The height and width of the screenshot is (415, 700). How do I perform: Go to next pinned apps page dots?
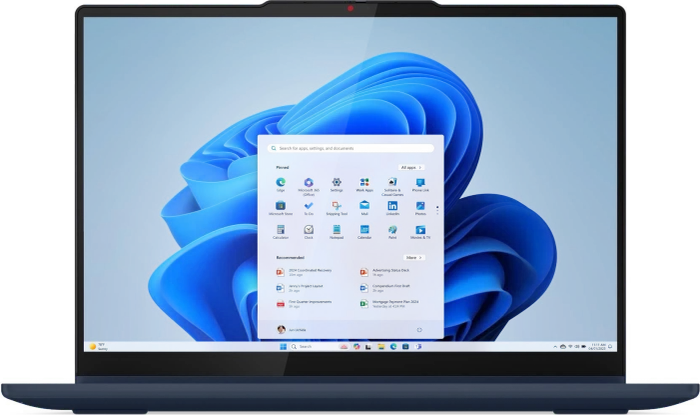[x=438, y=210]
